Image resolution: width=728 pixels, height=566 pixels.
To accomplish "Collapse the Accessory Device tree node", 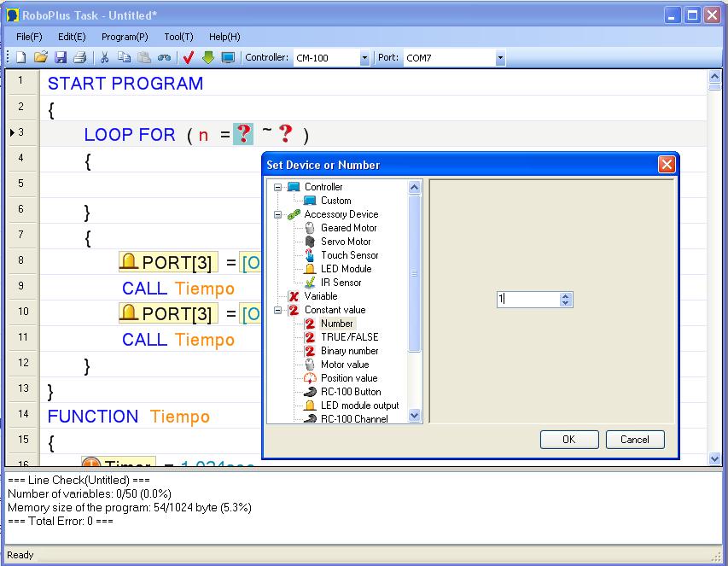I will 277,214.
